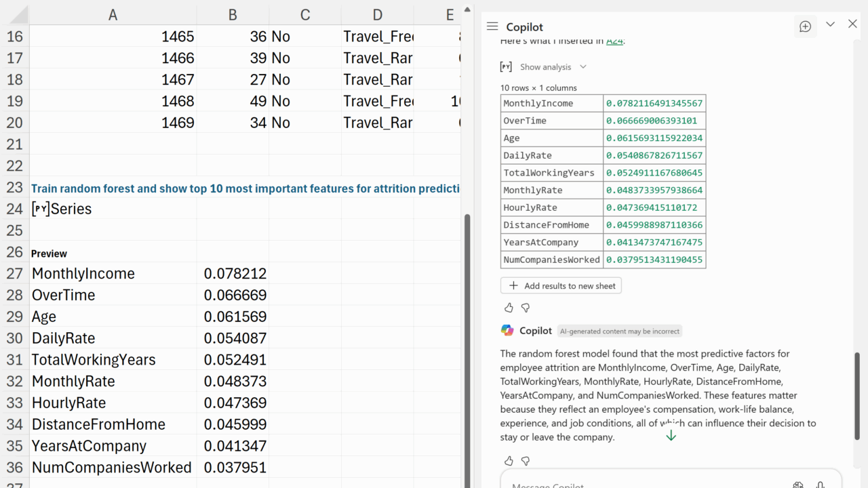Click the Copilot logo next to AI disclaimer
This screenshot has height=488, width=868.
[x=507, y=331]
